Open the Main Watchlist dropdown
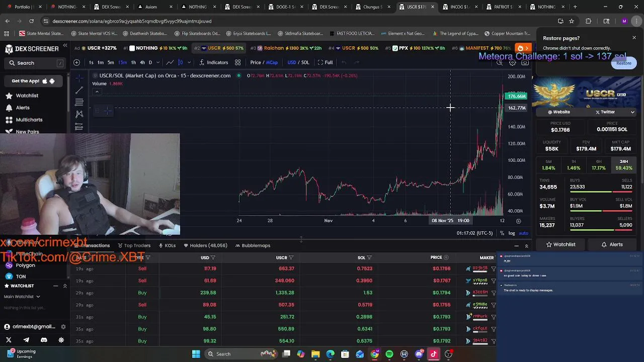This screenshot has width=644, height=362. point(22,297)
